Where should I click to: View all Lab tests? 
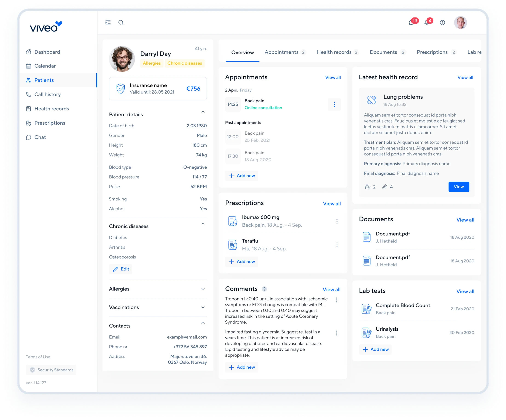pyautogui.click(x=465, y=291)
